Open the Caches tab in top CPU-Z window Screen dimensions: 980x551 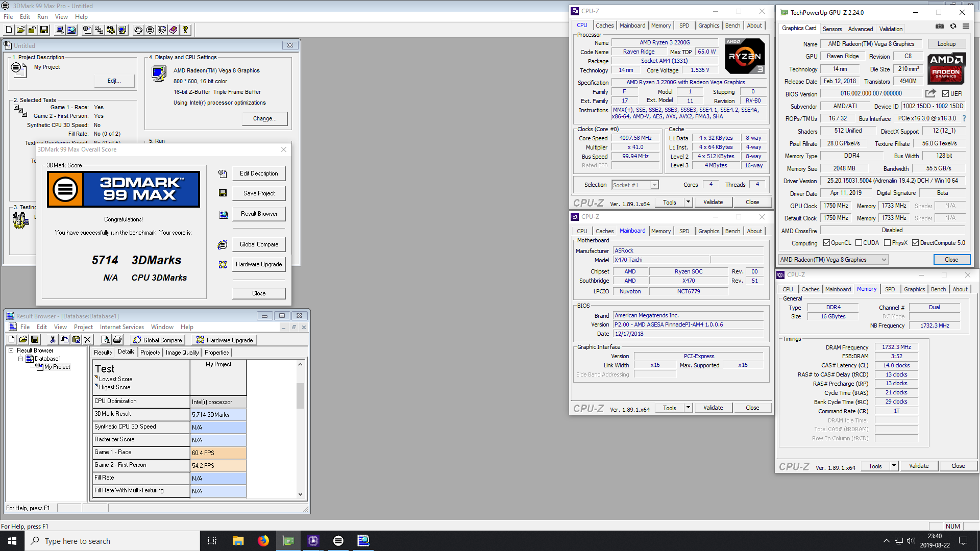pyautogui.click(x=604, y=26)
